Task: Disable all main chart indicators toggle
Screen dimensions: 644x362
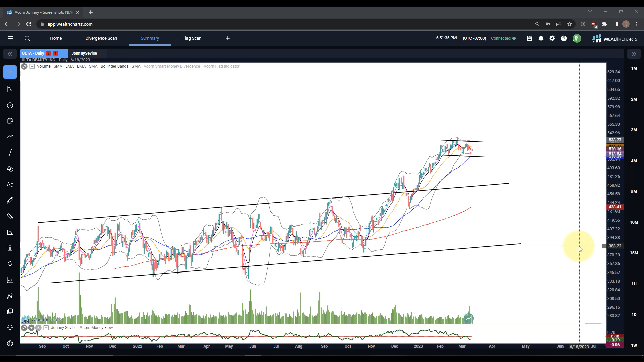Action: pyautogui.click(x=24, y=66)
